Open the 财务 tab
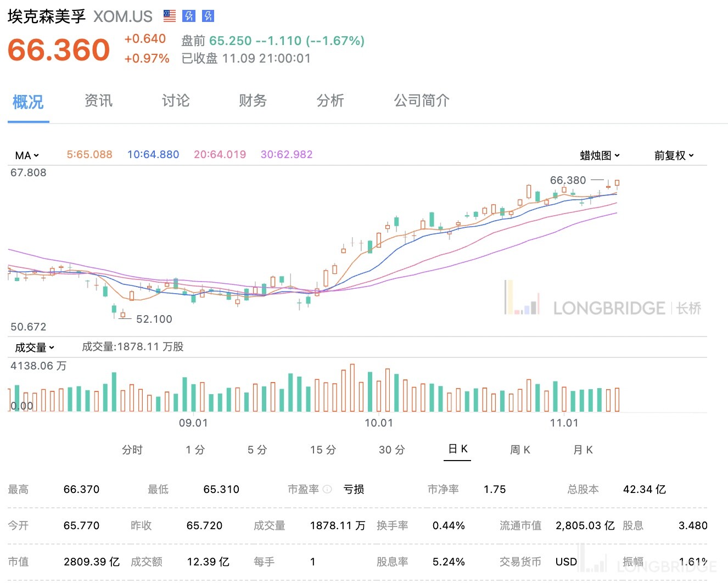This screenshot has width=728, height=583. (253, 100)
